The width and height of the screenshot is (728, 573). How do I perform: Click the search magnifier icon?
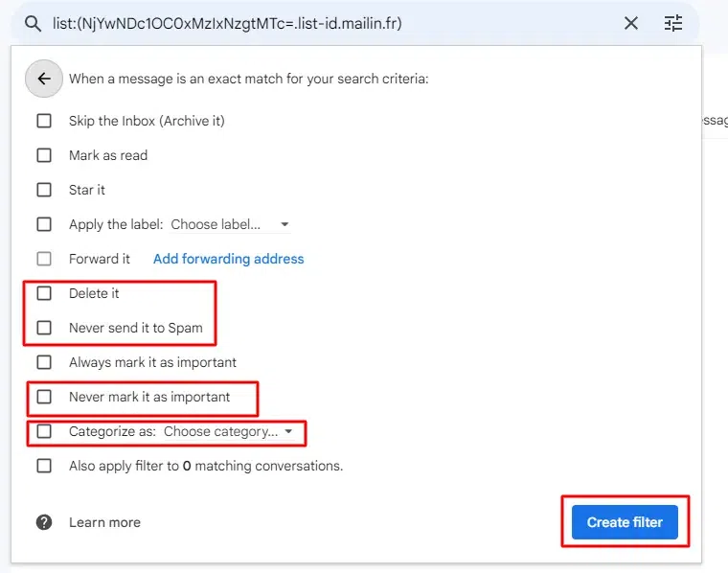pyautogui.click(x=33, y=23)
